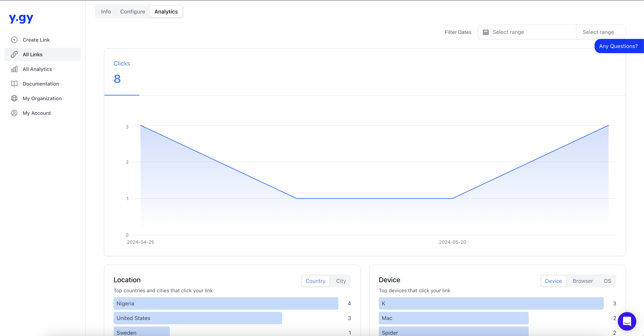Click the y.gy logo
644x336 pixels.
pyautogui.click(x=21, y=18)
